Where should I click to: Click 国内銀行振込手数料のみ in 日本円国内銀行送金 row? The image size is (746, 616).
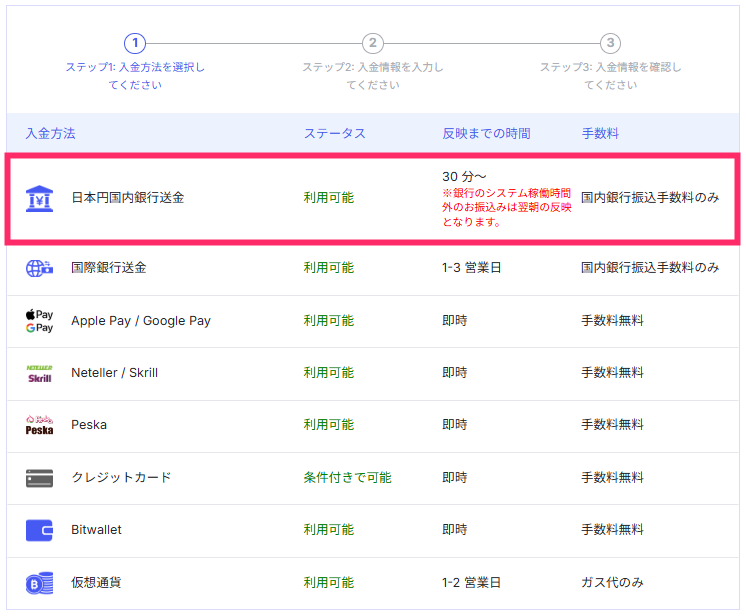(650, 198)
